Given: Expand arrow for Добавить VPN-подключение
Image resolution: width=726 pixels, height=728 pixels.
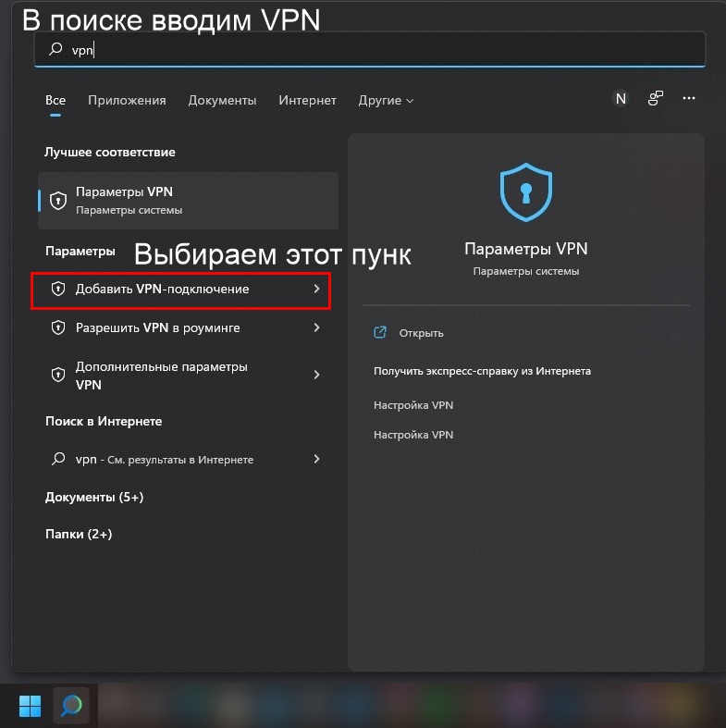Looking at the screenshot, I should point(316,289).
